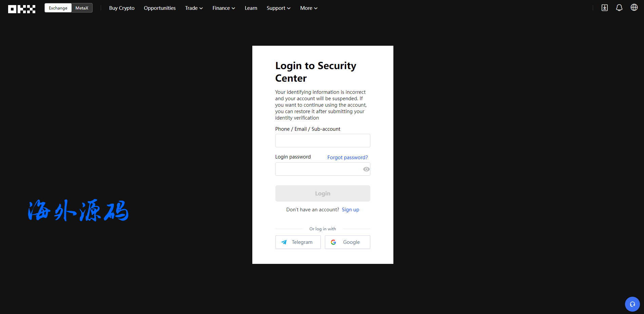This screenshot has width=644, height=314.
Task: Focus the Phone / Email / Sub-account field
Action: point(323,141)
